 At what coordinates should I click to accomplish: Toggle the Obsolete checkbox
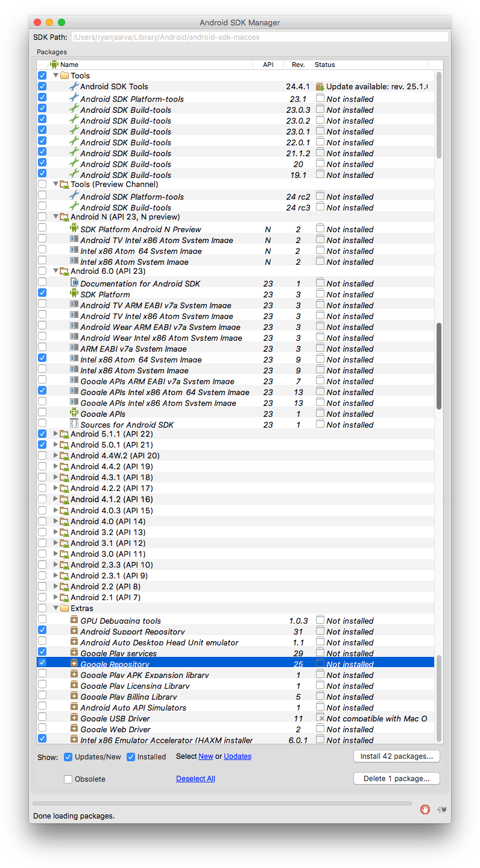coord(68,779)
